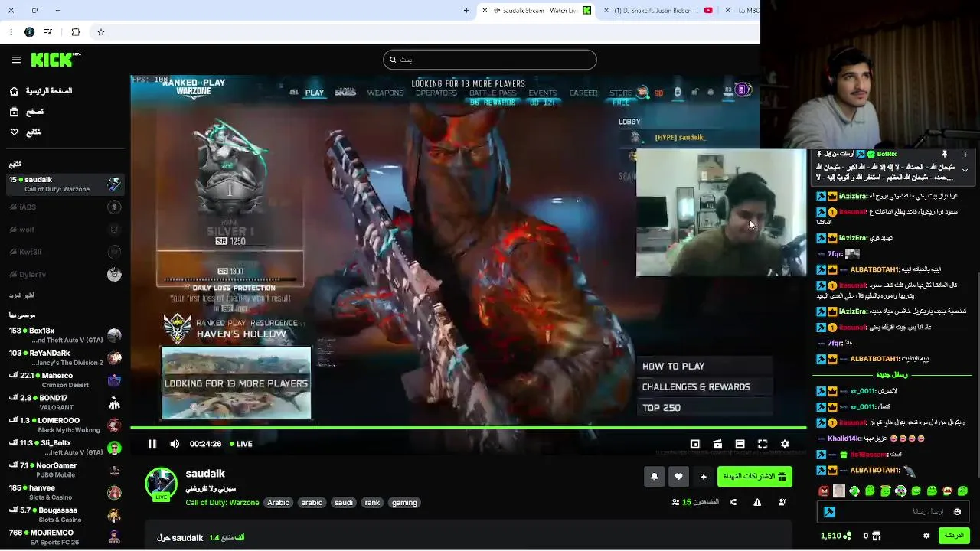Open the chat shop icon
The image size is (980, 551).
877,536
